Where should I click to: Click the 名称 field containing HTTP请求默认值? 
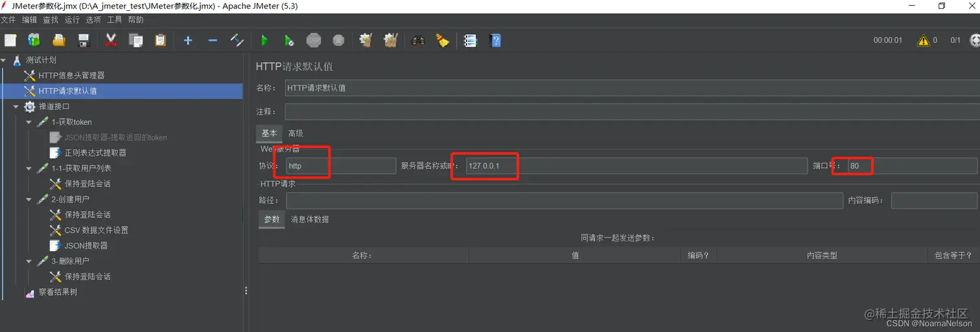click(631, 87)
